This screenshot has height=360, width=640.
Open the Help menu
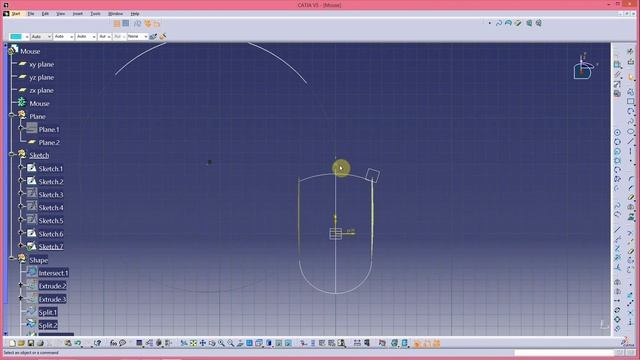(135, 13)
